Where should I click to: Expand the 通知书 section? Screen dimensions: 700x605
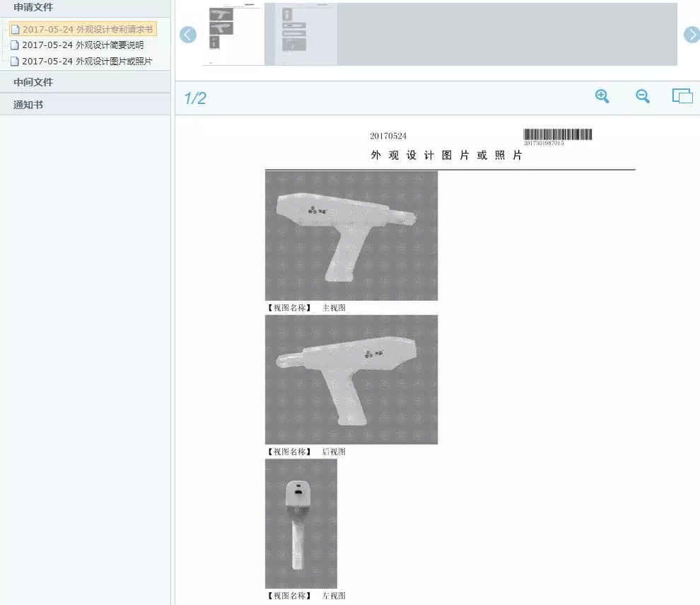85,105
